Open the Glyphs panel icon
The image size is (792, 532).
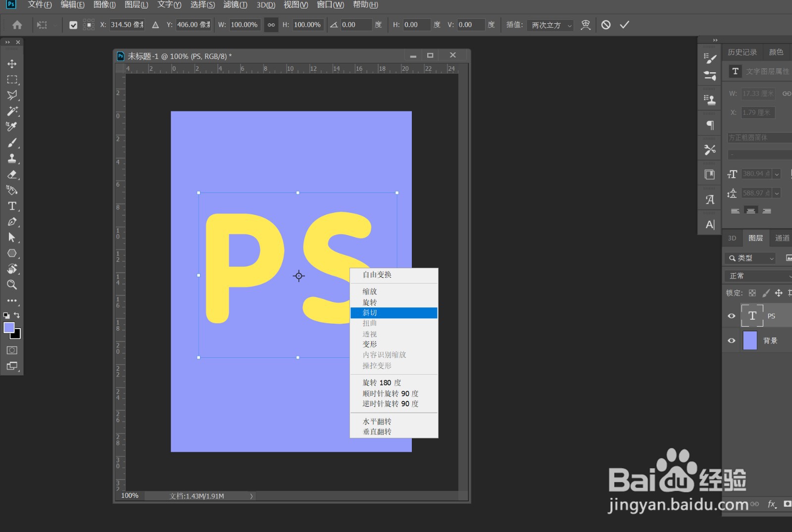710,199
